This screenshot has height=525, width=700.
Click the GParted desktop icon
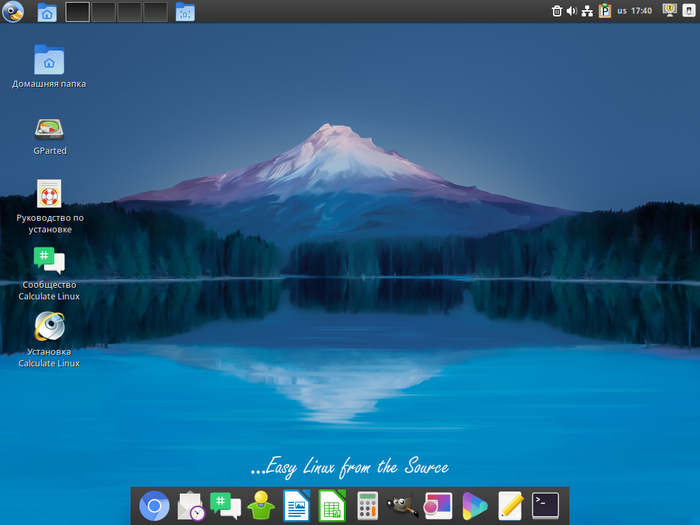point(49,129)
